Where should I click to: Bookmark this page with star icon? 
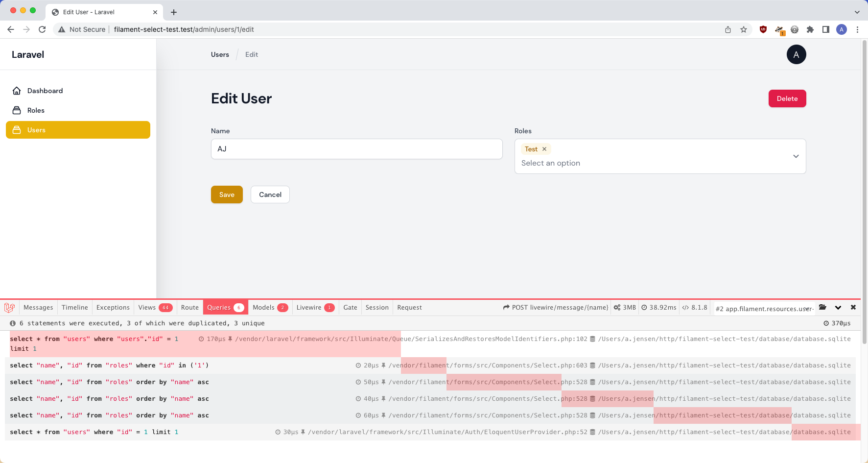pos(744,29)
